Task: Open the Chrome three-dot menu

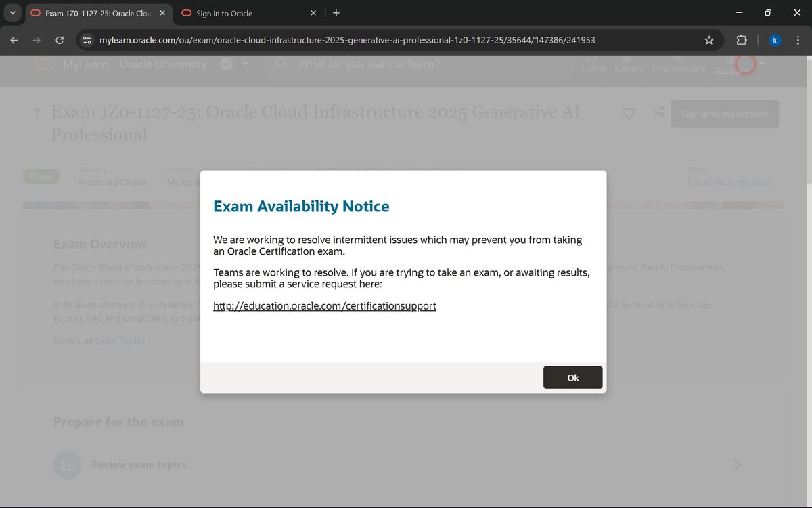Action: click(x=798, y=40)
